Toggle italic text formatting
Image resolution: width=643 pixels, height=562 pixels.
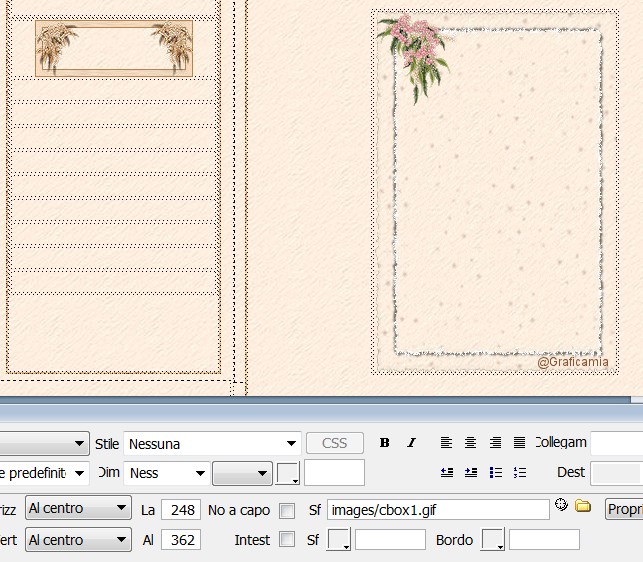coord(411,443)
